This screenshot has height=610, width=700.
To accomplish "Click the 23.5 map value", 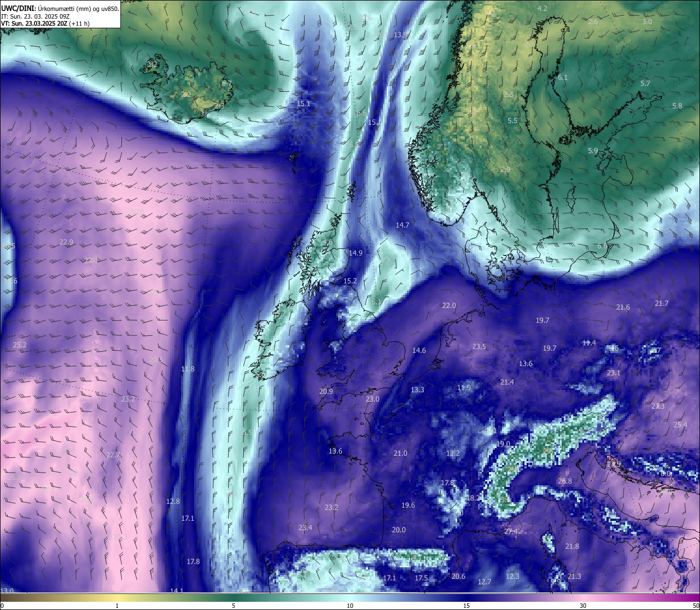I will (479, 346).
